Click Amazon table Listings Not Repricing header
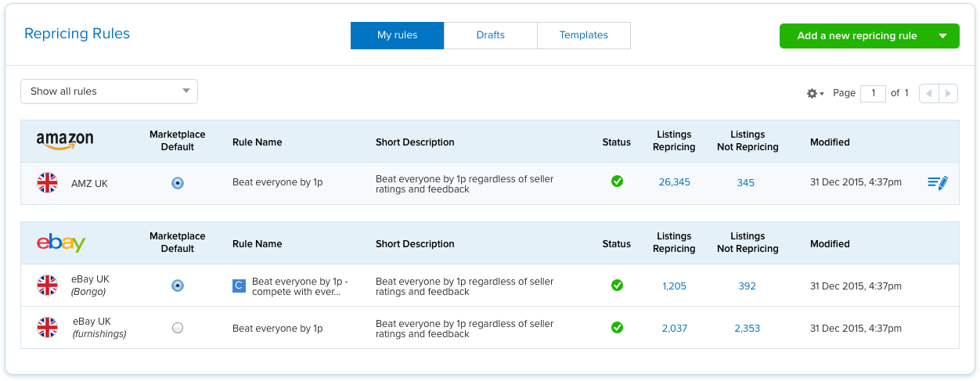 click(x=748, y=141)
